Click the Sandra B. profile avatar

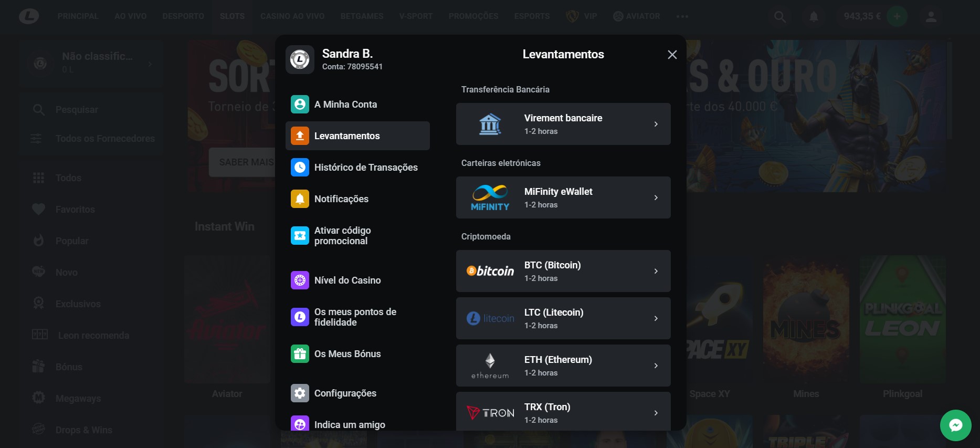click(300, 59)
